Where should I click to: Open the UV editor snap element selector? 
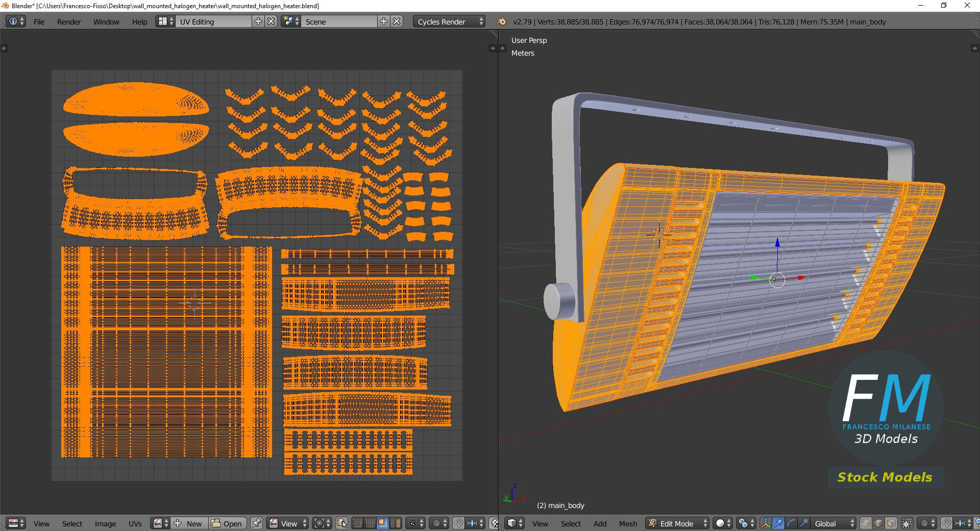pos(475,523)
